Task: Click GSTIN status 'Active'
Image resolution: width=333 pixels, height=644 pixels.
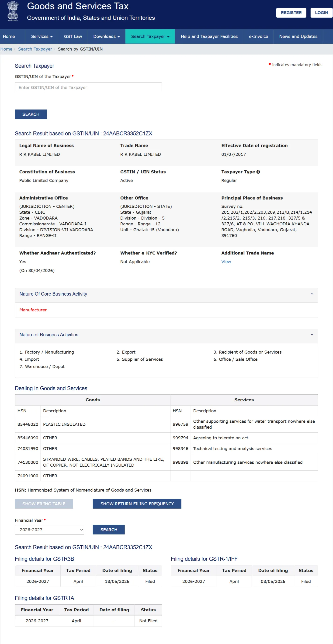Action: (127, 180)
